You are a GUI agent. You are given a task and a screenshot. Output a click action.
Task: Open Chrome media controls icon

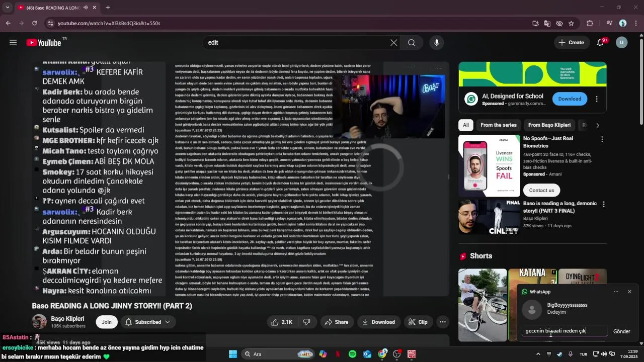[609, 23]
